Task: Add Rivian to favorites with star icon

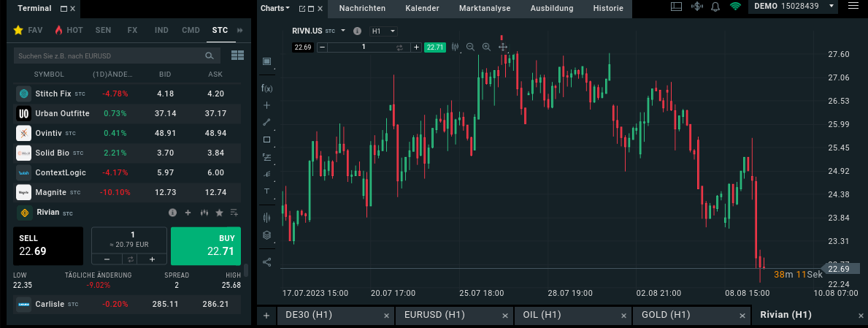Action: click(x=219, y=212)
